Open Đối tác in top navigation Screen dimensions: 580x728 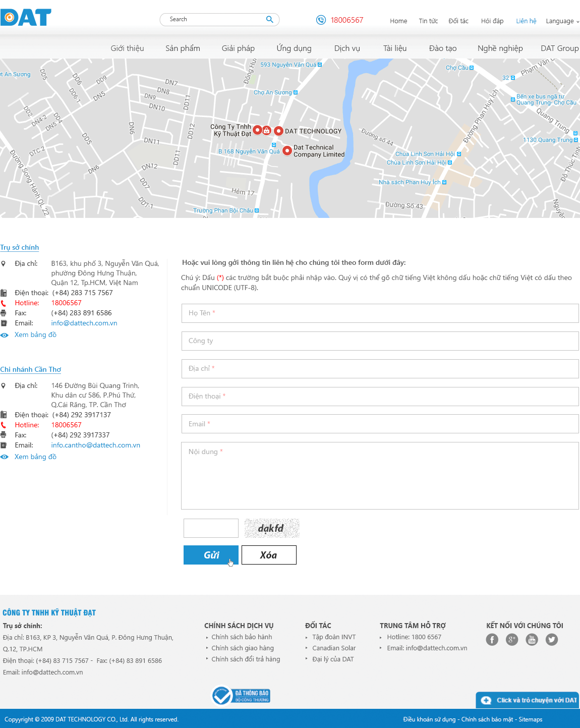coord(458,21)
